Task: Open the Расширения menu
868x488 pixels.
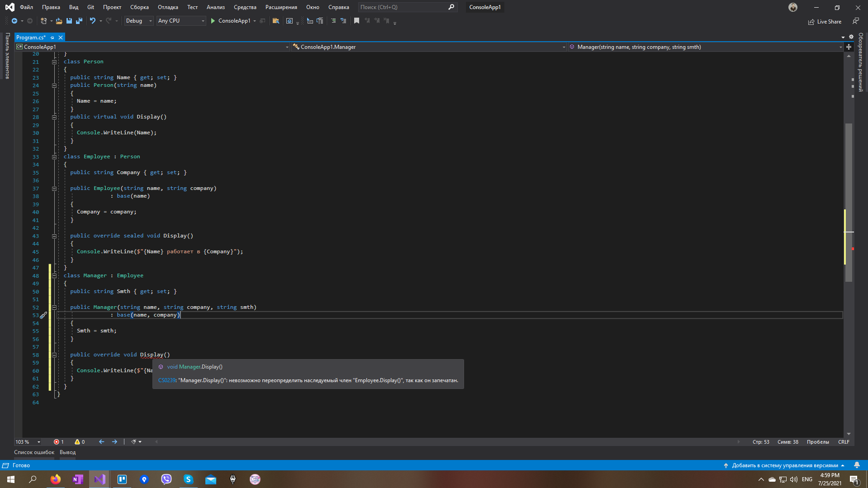Action: (x=281, y=7)
